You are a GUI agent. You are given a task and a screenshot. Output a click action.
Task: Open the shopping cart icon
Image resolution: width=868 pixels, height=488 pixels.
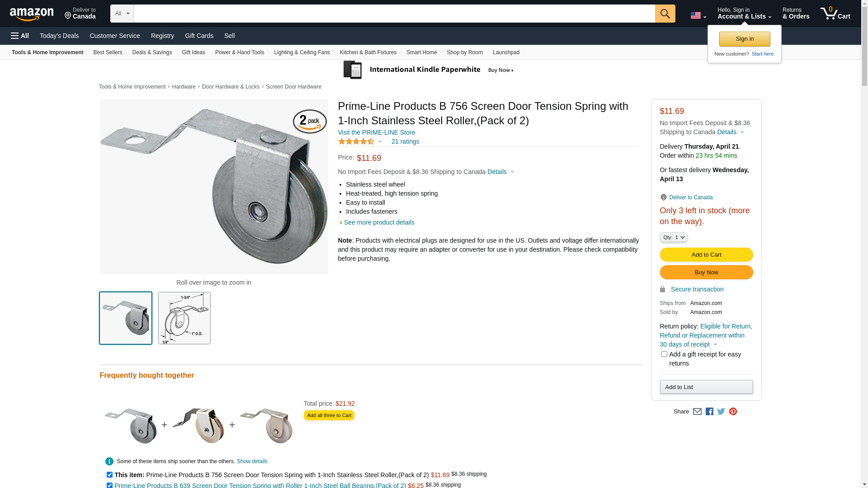[x=835, y=14]
